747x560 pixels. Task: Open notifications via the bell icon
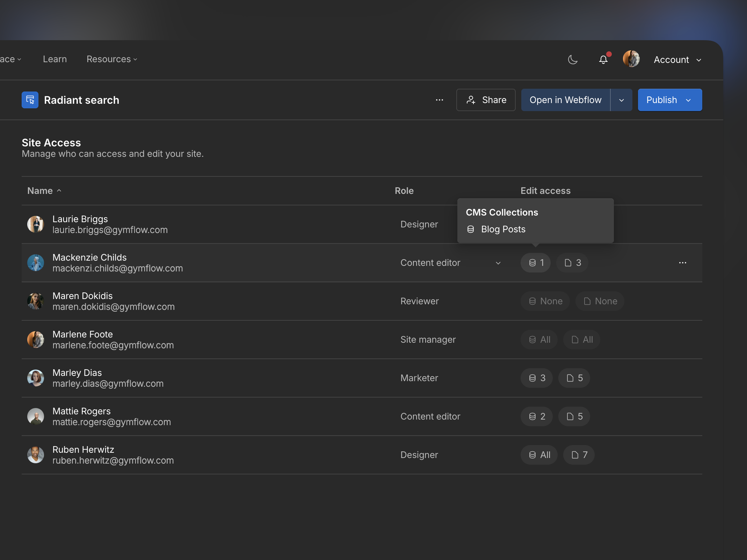pos(604,59)
